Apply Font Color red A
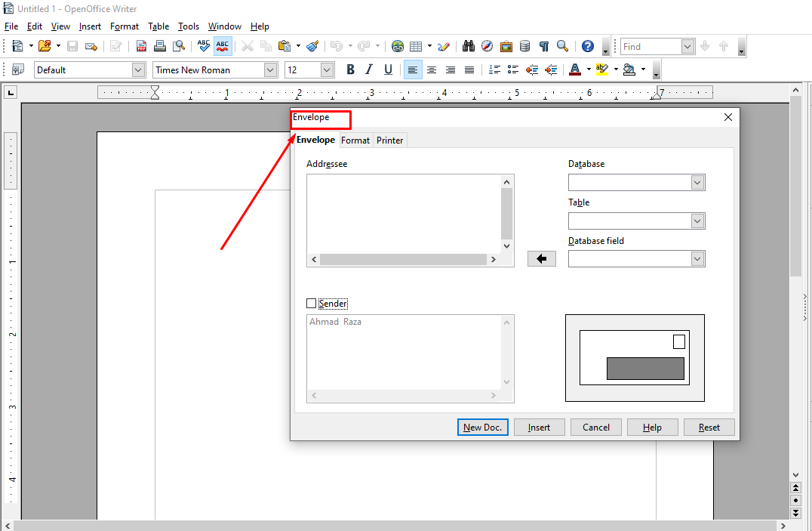The width and height of the screenshot is (812, 531). click(x=575, y=69)
